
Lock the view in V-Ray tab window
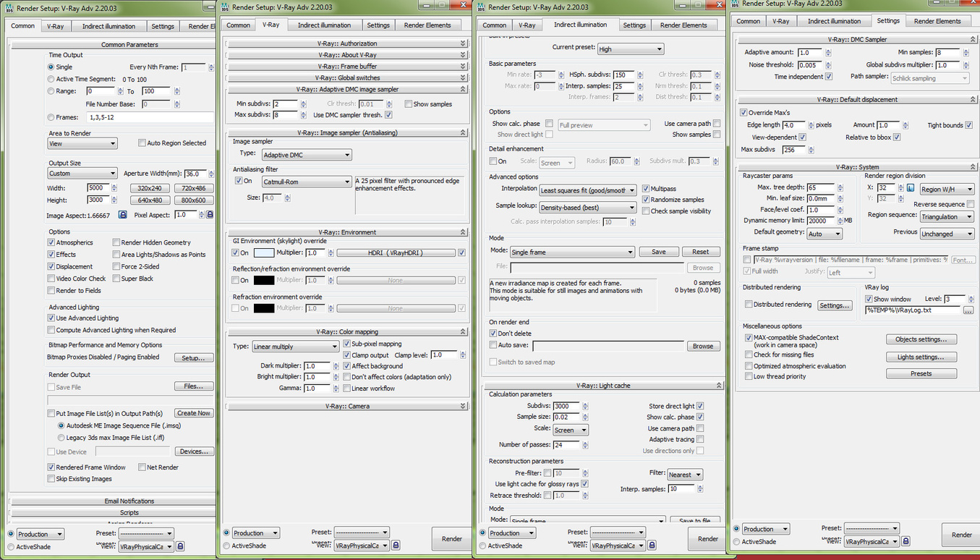pyautogui.click(x=396, y=546)
